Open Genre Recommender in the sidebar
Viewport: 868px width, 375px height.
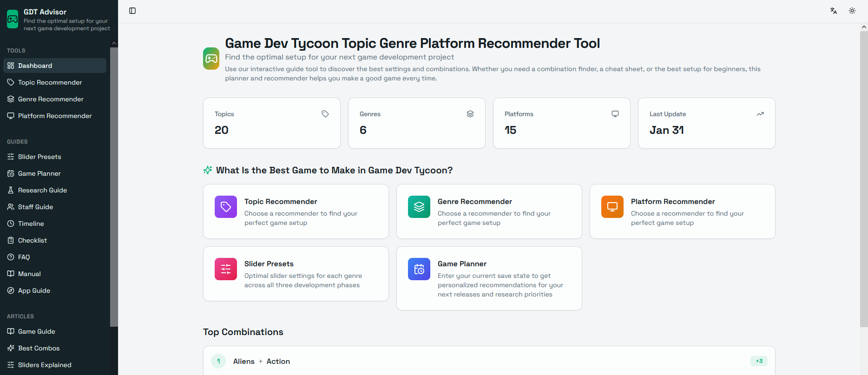(55, 99)
